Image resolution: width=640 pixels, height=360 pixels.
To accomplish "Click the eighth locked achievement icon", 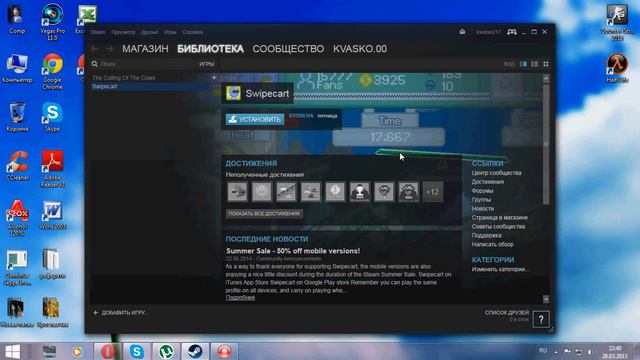I will [x=409, y=191].
